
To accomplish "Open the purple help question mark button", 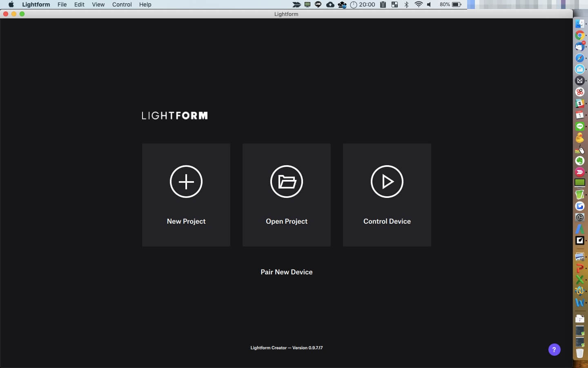I will click(x=554, y=350).
